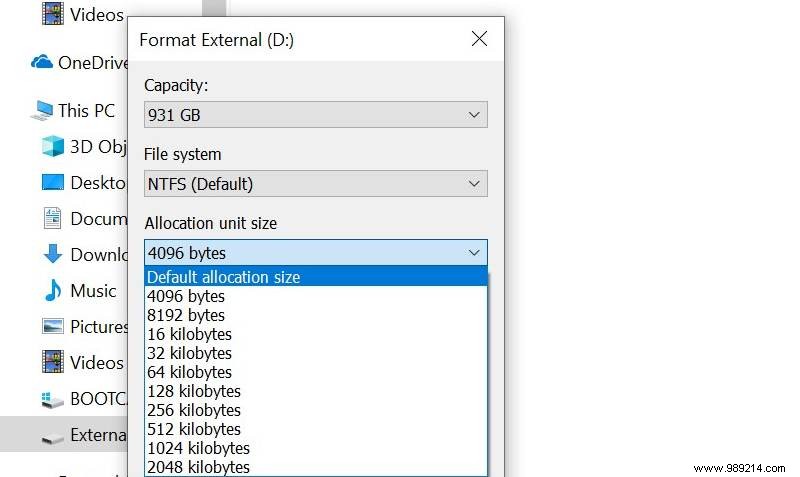Choose 128 kilobytes allocation size
The height and width of the screenshot is (477, 800).
[316, 391]
